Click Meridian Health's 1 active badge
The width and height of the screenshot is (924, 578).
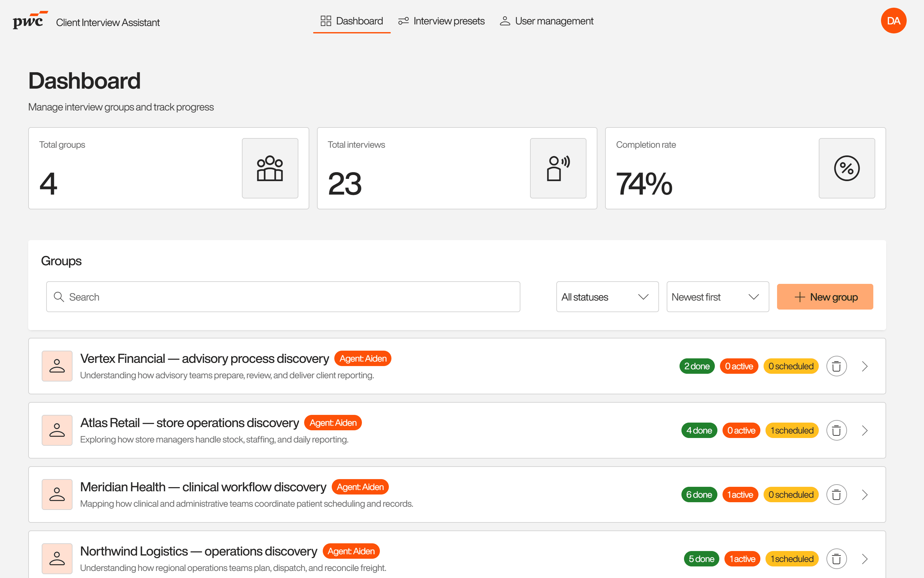[740, 495]
